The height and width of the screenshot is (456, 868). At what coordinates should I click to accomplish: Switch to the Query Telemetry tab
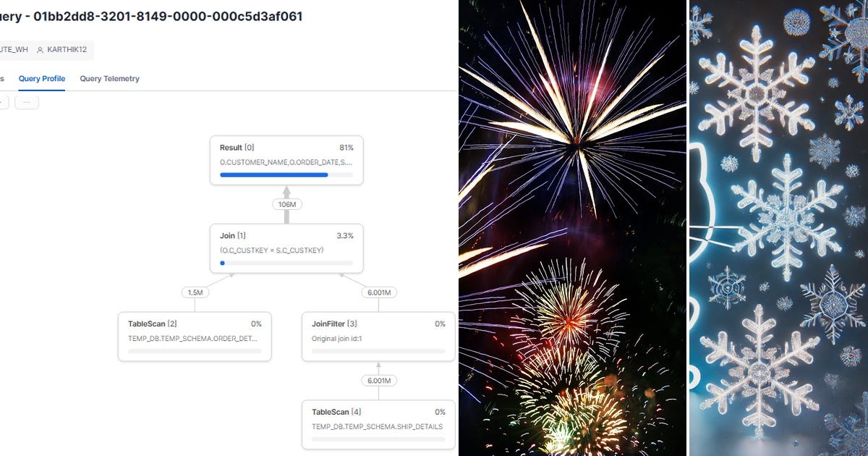pyautogui.click(x=109, y=78)
